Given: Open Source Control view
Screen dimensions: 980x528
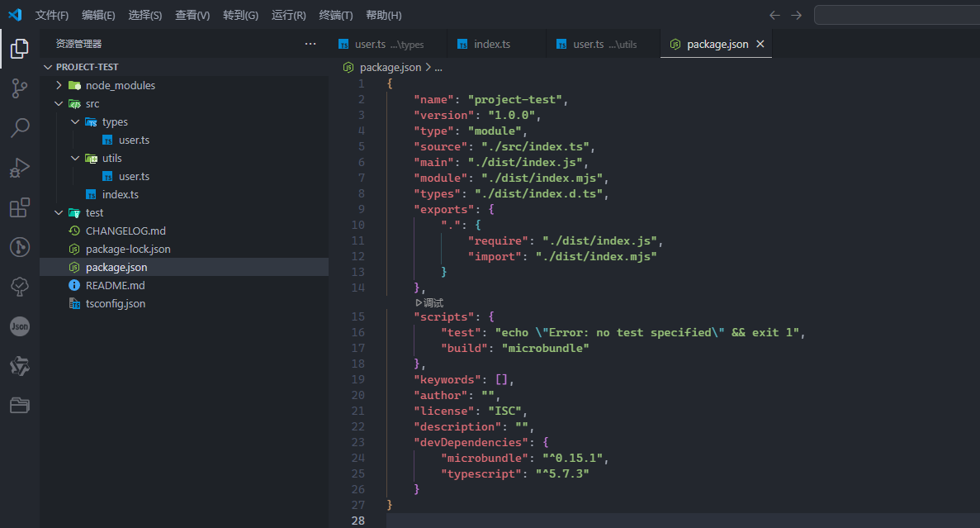Looking at the screenshot, I should (20, 88).
